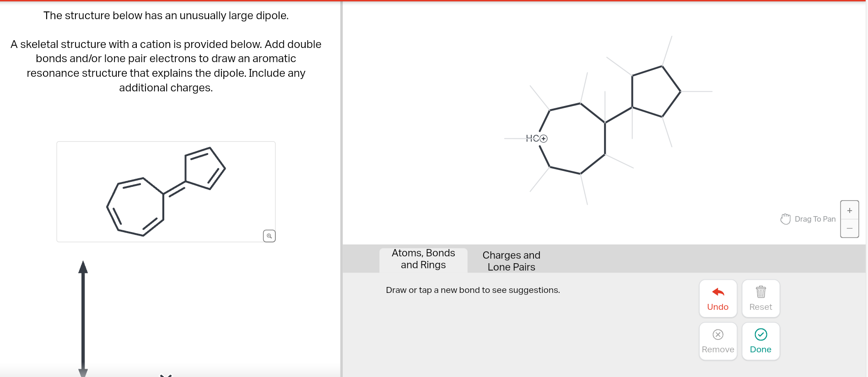Image resolution: width=868 pixels, height=377 pixels.
Task: Click the Remove circled-X icon
Action: [717, 334]
